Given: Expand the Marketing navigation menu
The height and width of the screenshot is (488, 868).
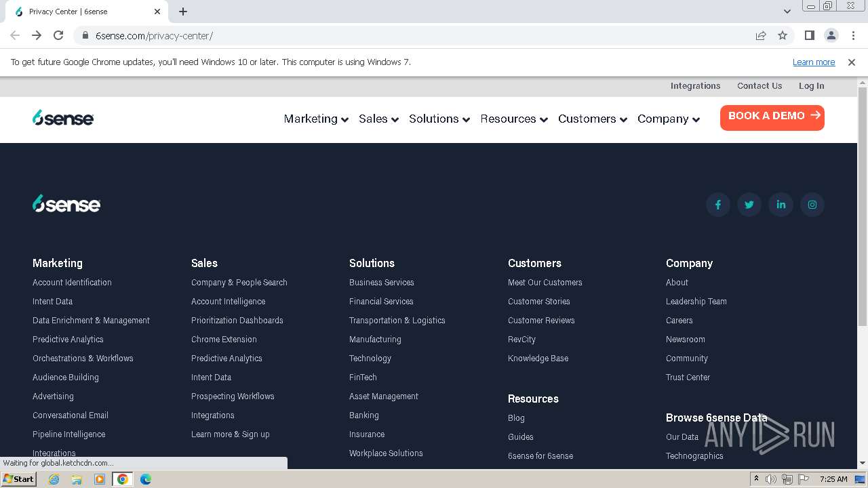Looking at the screenshot, I should coord(316,119).
